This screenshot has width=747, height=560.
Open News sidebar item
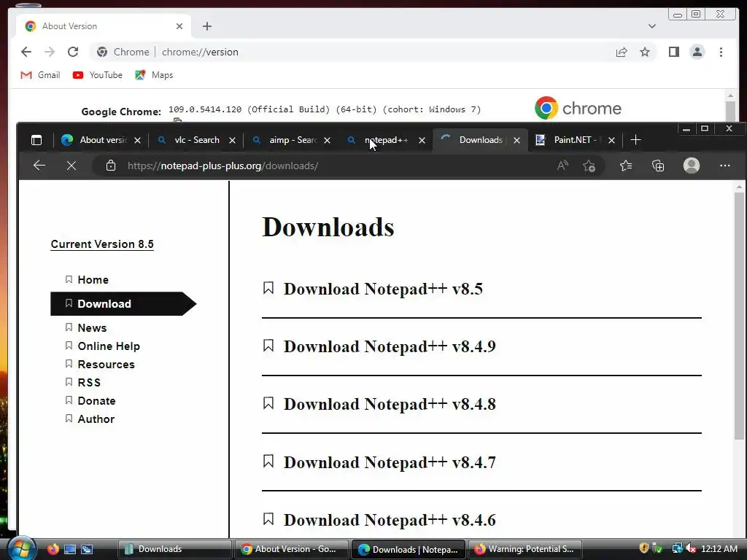(x=92, y=328)
